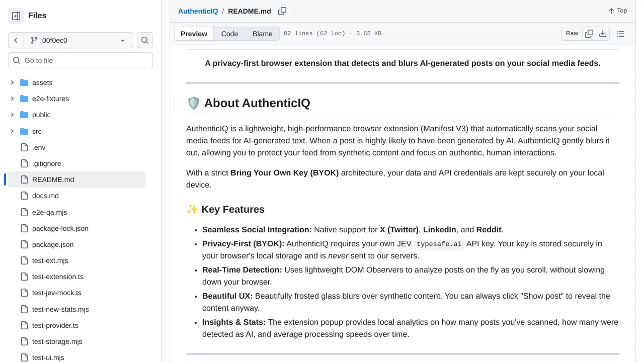Copy file path icon next to README.md
This screenshot has height=362, width=644.
(x=282, y=11)
